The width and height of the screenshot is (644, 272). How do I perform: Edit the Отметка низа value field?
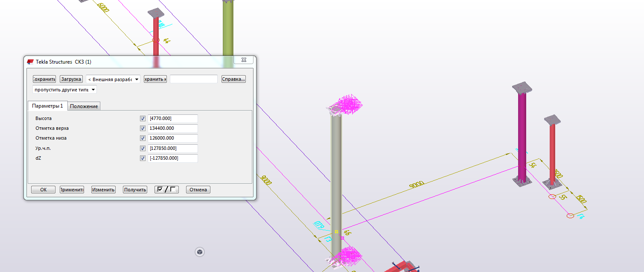coord(173,138)
